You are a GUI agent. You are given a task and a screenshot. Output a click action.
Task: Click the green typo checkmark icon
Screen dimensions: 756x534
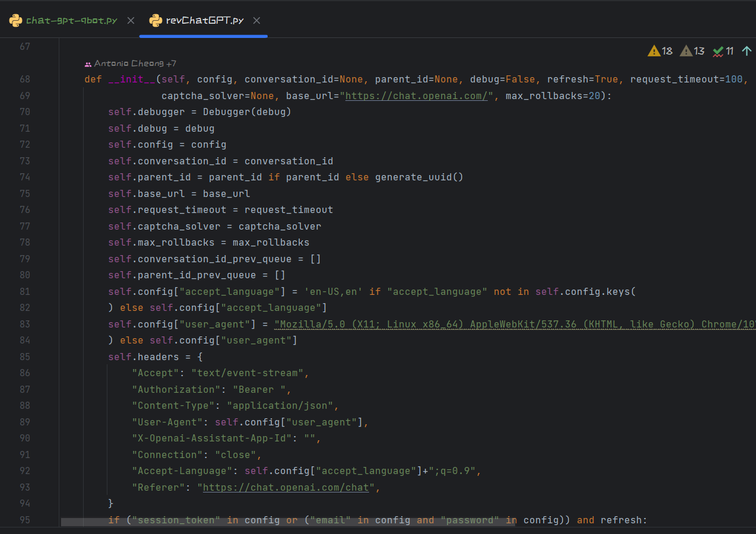click(719, 51)
